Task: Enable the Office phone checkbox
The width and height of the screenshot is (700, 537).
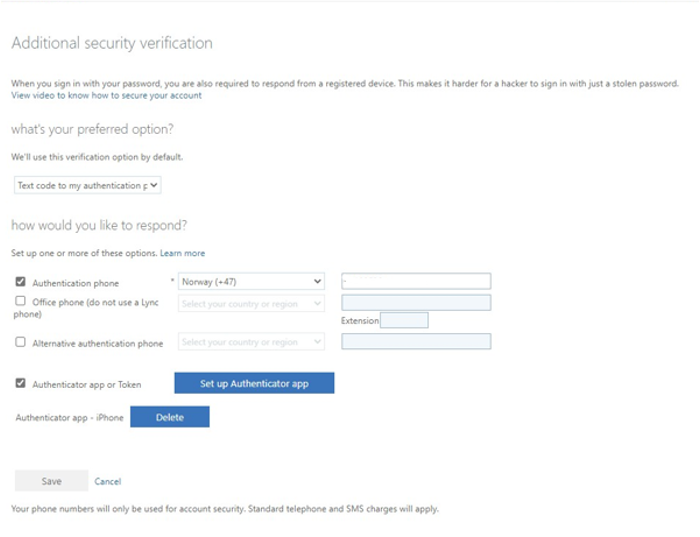Action: click(21, 301)
